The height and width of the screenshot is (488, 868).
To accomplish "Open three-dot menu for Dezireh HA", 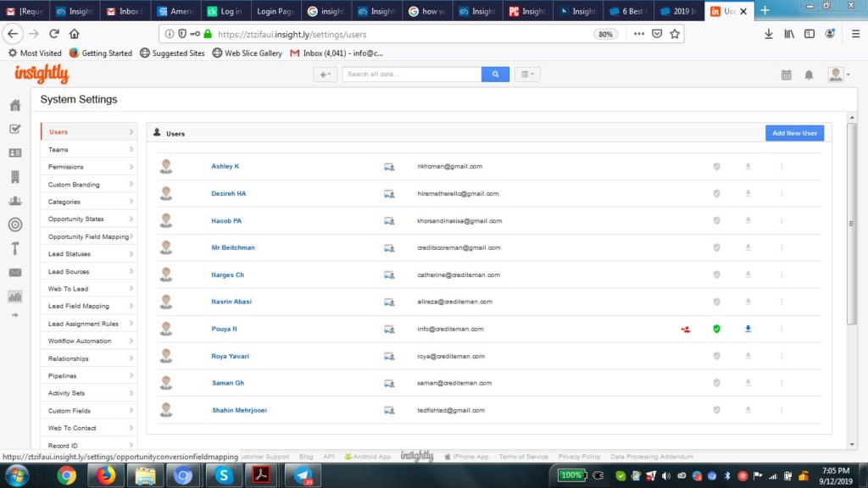I will coord(781,193).
